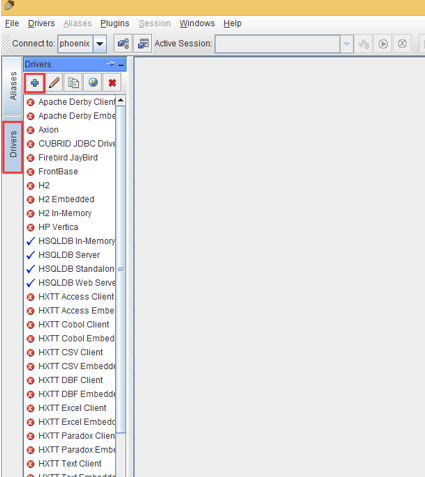
Task: Select the HXTT DBF Client driver
Action: (70, 380)
